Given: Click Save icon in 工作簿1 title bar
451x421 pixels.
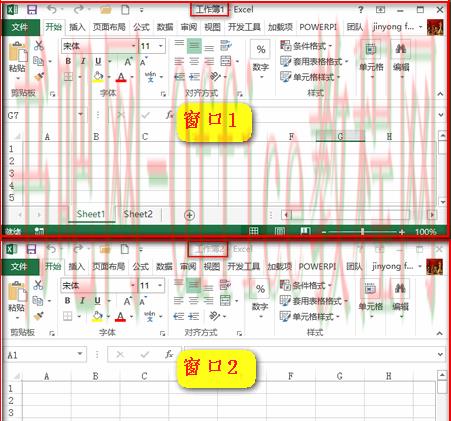Looking at the screenshot, I should pos(32,9).
